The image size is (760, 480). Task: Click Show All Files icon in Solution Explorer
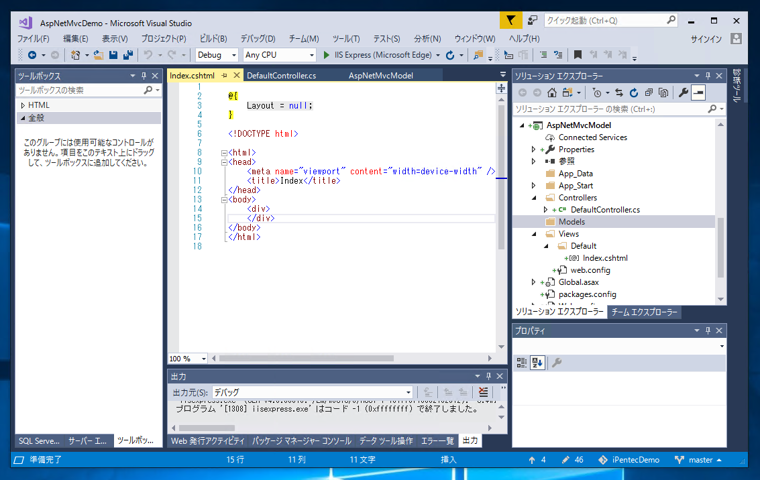[664, 93]
